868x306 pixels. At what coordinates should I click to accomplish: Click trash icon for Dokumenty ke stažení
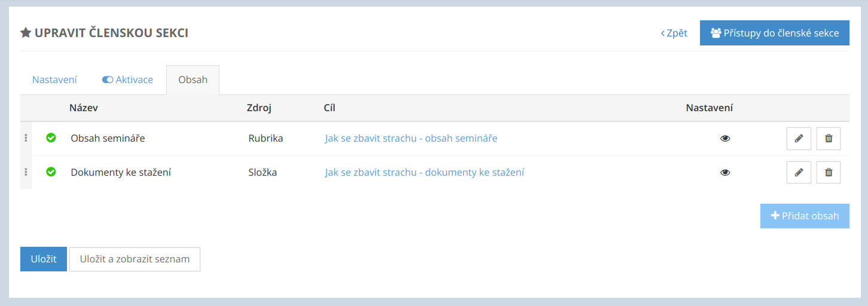[x=829, y=173]
